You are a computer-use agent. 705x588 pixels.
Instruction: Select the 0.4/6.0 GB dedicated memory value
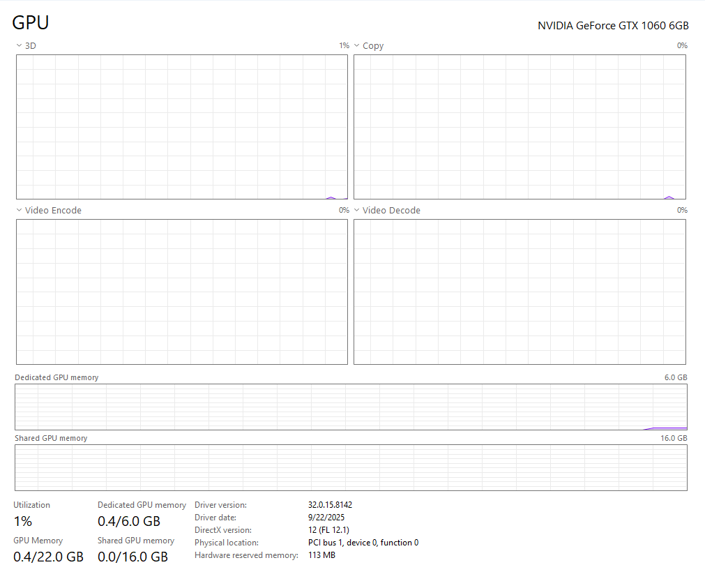pos(129,521)
